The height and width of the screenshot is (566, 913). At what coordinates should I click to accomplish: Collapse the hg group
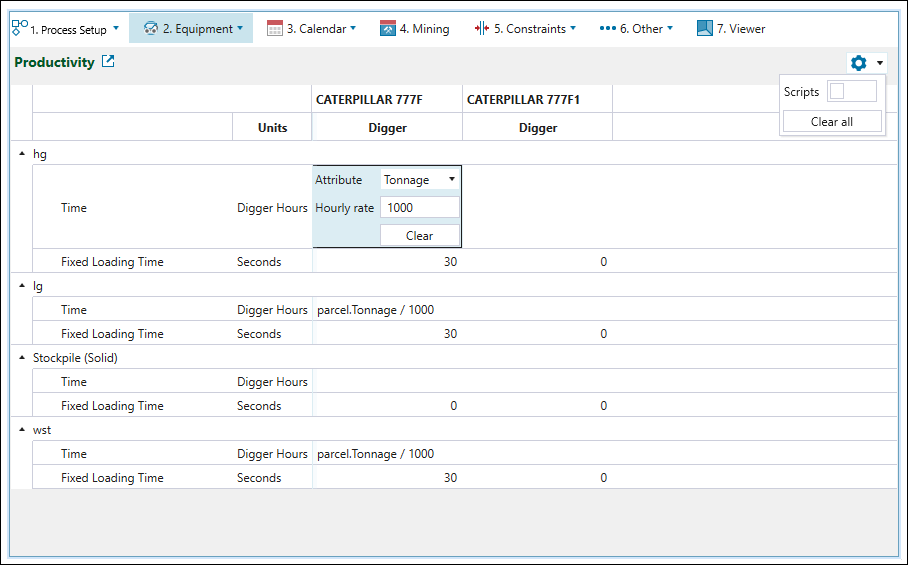(23, 154)
